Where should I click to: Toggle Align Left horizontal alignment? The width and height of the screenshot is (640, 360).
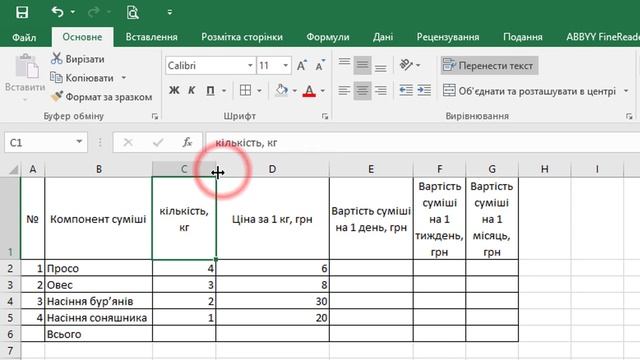(x=344, y=90)
